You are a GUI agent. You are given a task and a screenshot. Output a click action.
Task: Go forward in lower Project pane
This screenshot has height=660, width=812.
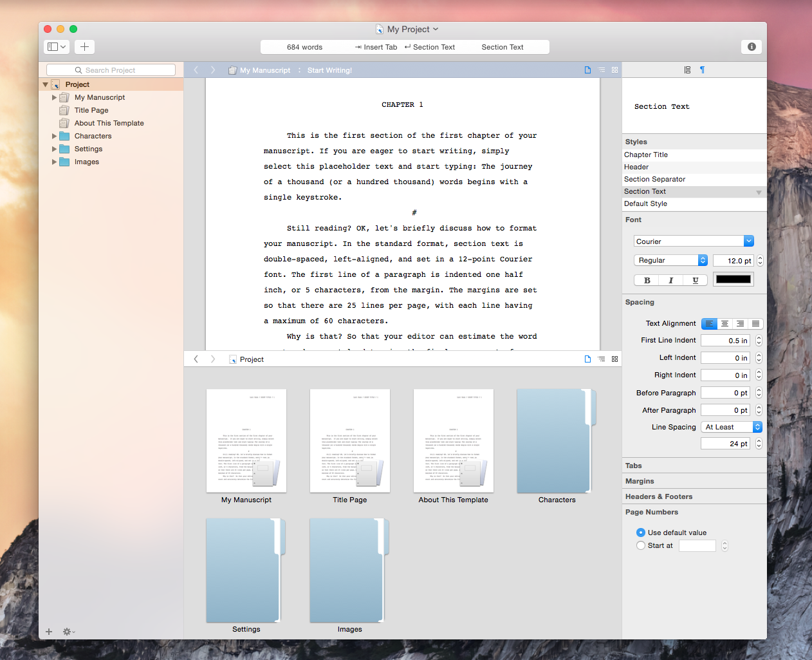213,359
